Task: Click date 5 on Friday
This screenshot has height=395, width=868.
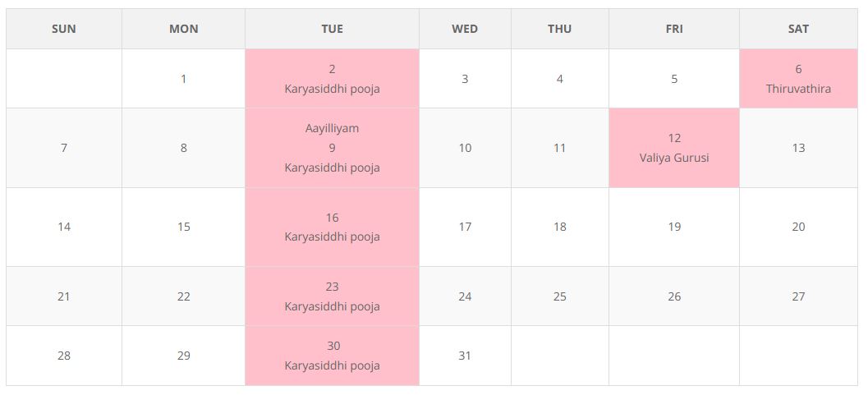Action: point(673,79)
